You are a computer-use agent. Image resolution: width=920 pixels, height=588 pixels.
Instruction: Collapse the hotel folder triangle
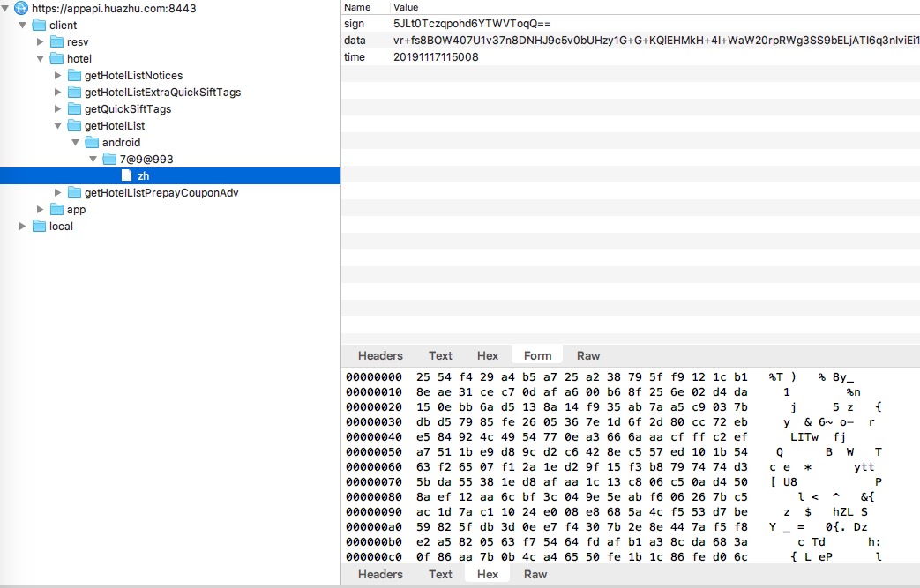click(40, 59)
